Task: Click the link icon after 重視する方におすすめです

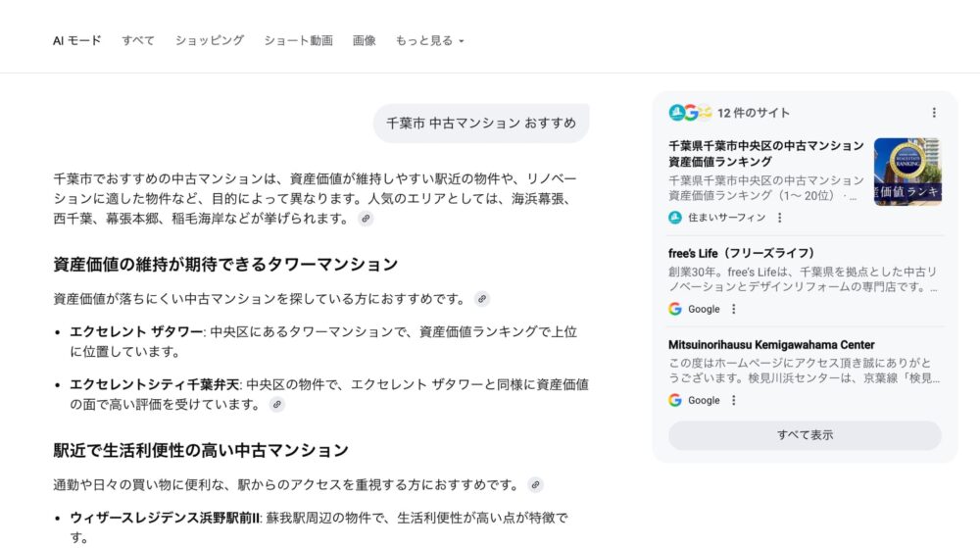Action: tap(536, 485)
